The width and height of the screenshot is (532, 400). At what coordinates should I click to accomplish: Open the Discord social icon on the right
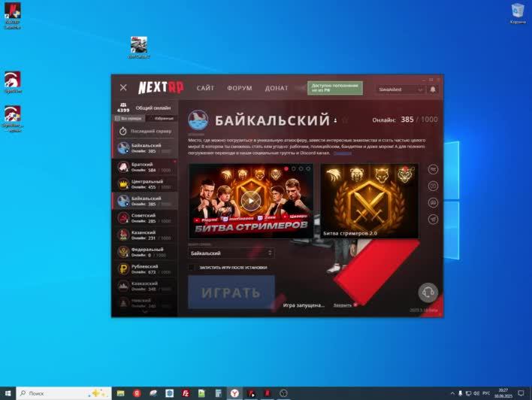[x=433, y=202]
